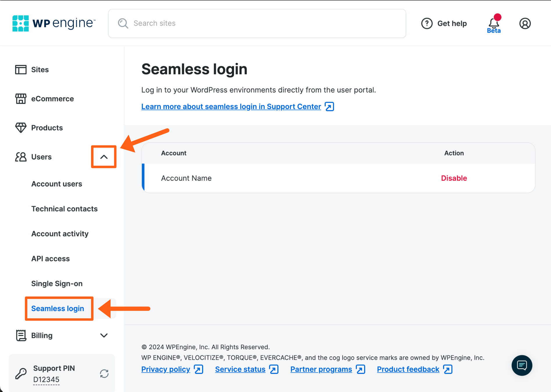Viewport: 551px width, 392px height.
Task: Disable seamless login for Account Name
Action: pos(454,178)
